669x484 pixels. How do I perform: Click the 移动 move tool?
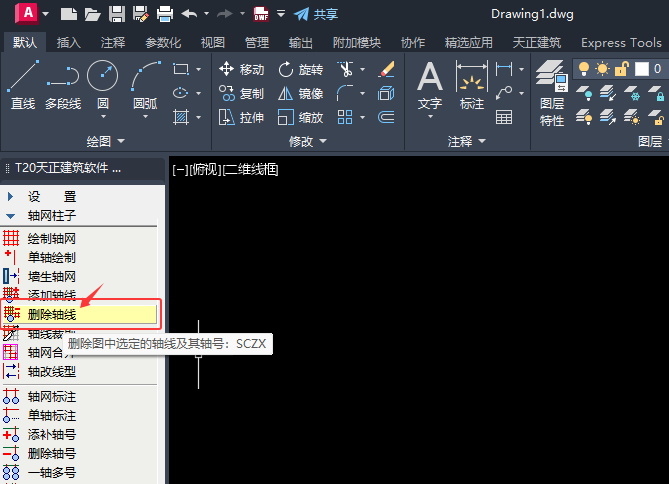[x=241, y=69]
